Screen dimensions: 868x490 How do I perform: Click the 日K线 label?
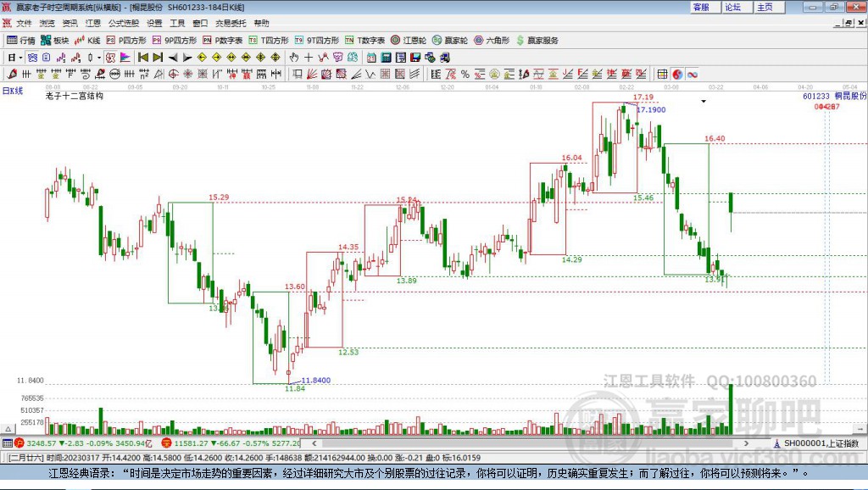click(13, 91)
